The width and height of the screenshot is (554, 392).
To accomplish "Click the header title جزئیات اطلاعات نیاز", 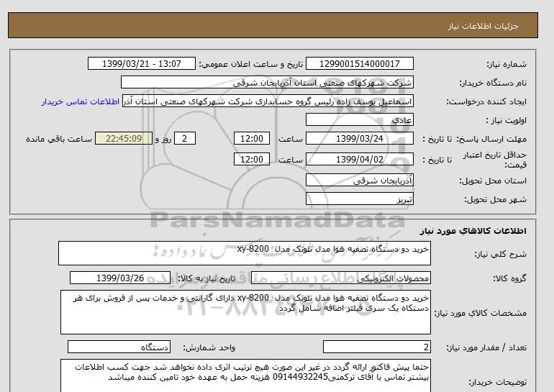I will (x=483, y=26).
